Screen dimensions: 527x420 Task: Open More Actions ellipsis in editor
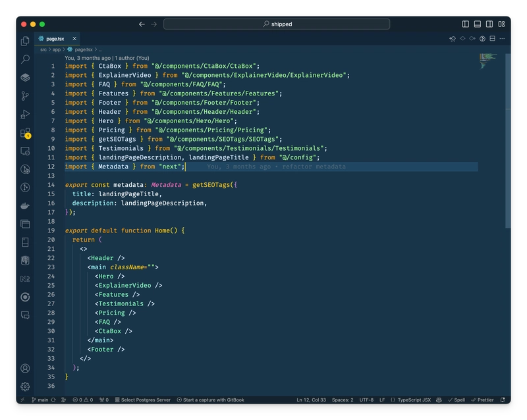click(x=502, y=39)
